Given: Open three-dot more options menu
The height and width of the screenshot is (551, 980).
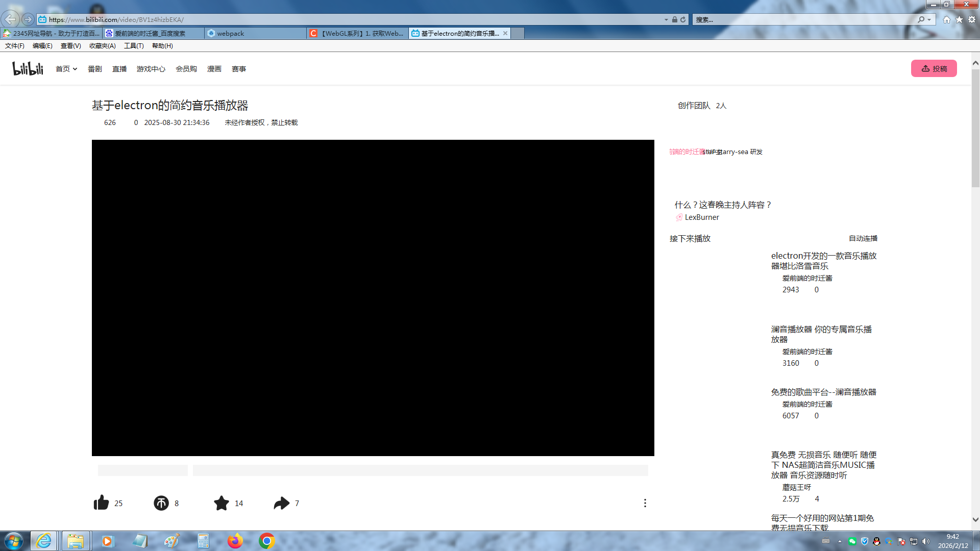Looking at the screenshot, I should [x=645, y=503].
